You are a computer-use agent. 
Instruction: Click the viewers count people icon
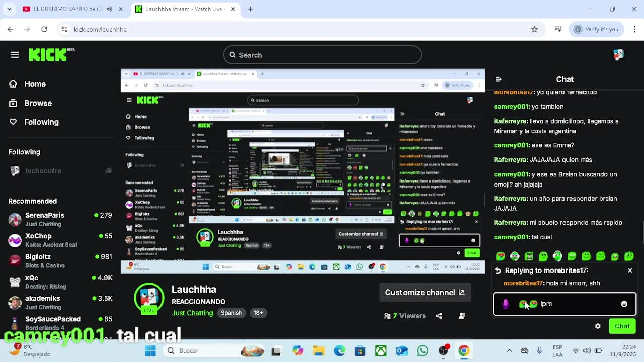point(387,316)
